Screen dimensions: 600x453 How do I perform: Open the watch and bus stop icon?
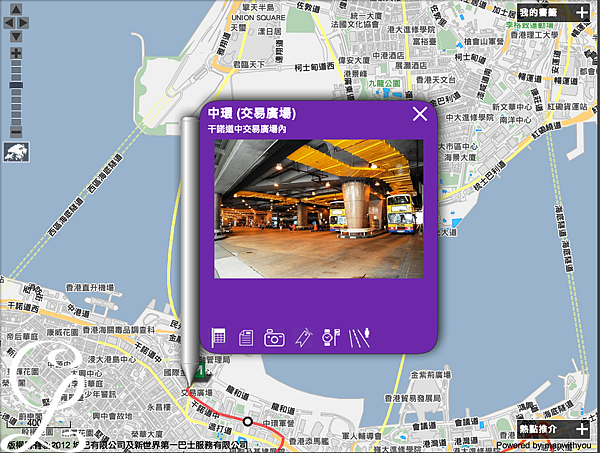pyautogui.click(x=331, y=337)
